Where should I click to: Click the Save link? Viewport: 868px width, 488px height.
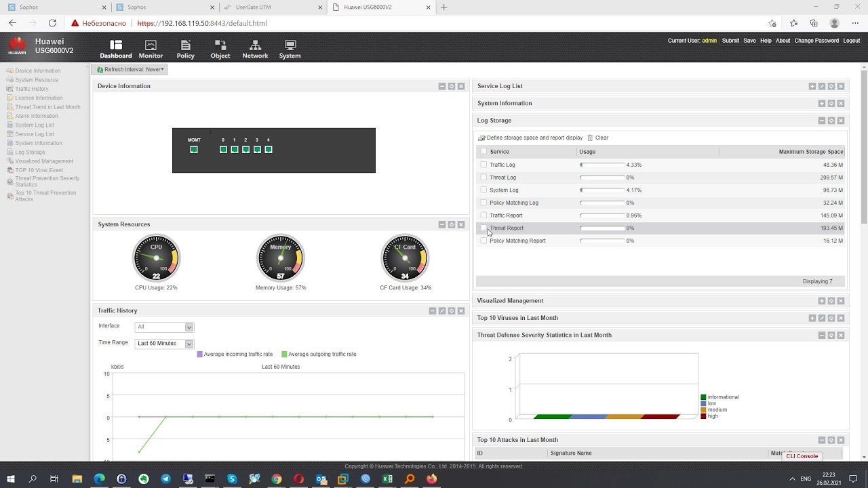(749, 41)
